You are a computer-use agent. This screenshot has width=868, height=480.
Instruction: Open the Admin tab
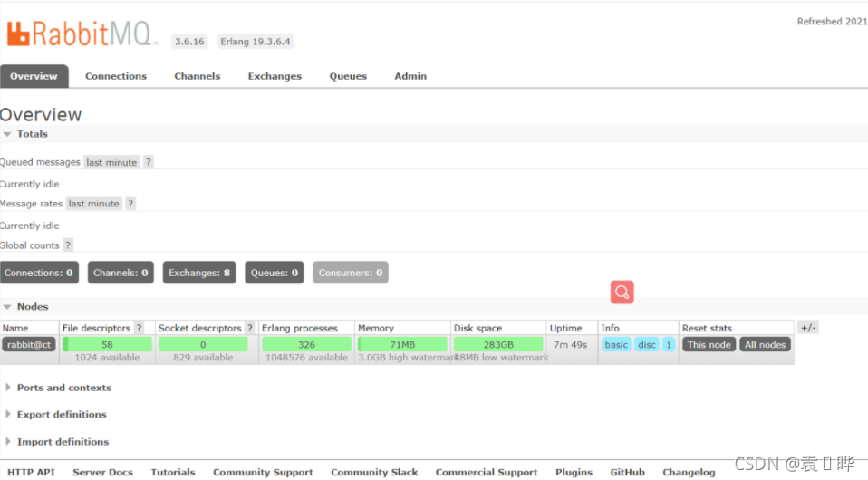[x=410, y=76]
